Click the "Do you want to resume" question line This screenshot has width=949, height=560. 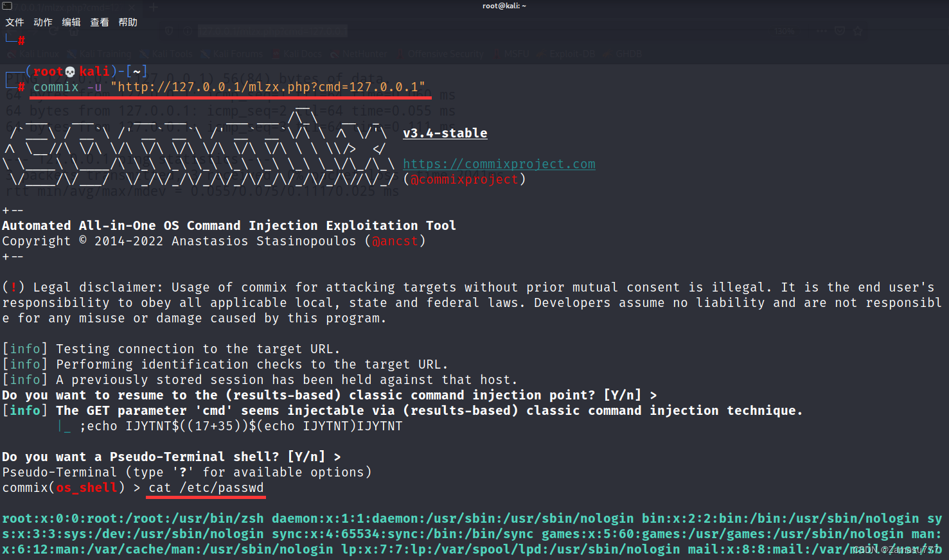click(330, 395)
